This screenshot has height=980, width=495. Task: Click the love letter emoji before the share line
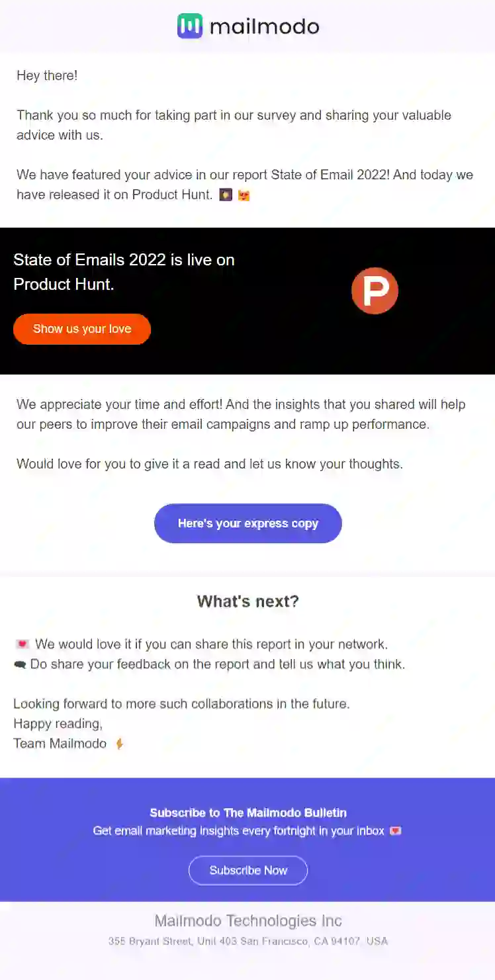coord(22,643)
